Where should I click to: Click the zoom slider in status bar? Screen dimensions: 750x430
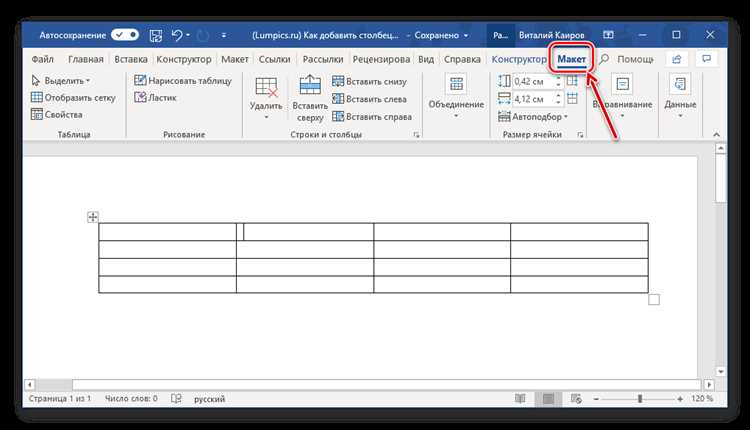pos(640,398)
